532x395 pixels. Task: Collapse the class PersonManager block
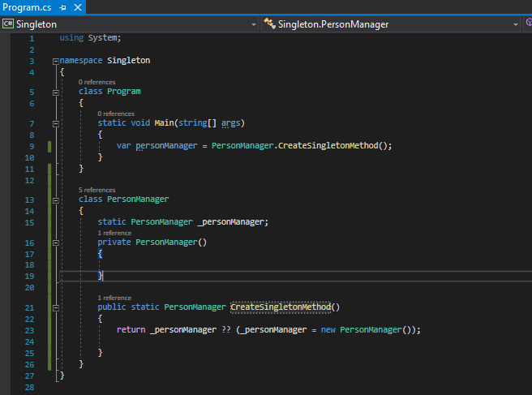56,200
